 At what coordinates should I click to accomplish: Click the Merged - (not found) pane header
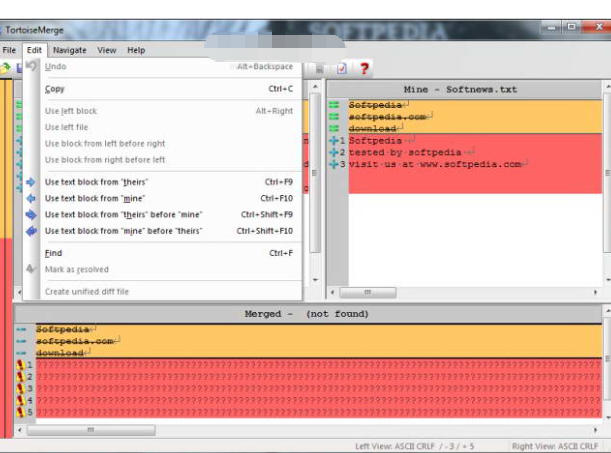[x=308, y=314]
